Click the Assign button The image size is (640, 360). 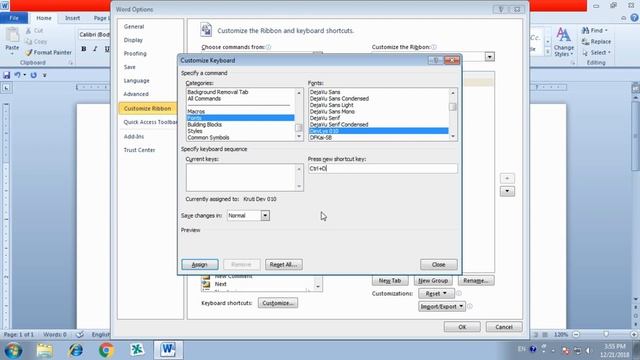click(200, 264)
